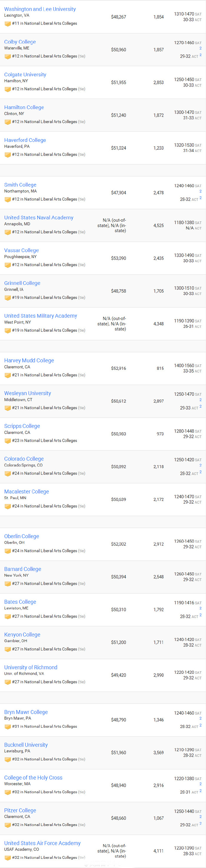Click the footnote 2 beside Smith College SAT
This screenshot has width=206, height=868.
click(200, 191)
